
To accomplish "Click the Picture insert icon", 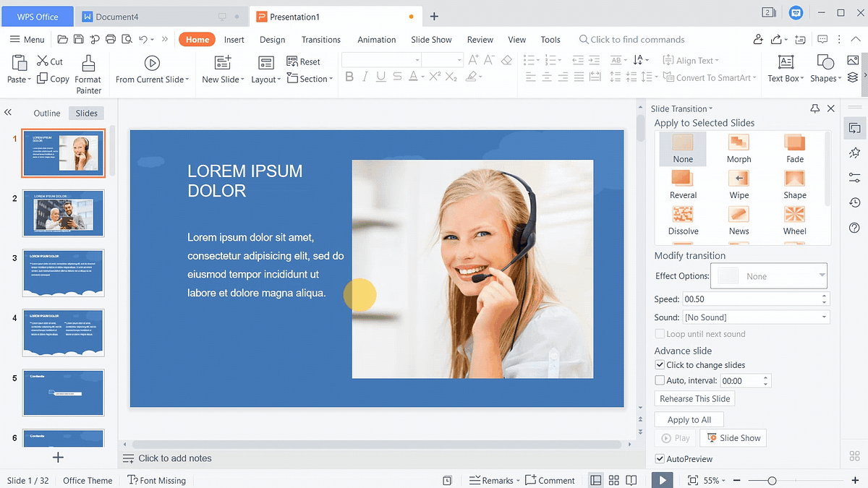I will (x=853, y=60).
